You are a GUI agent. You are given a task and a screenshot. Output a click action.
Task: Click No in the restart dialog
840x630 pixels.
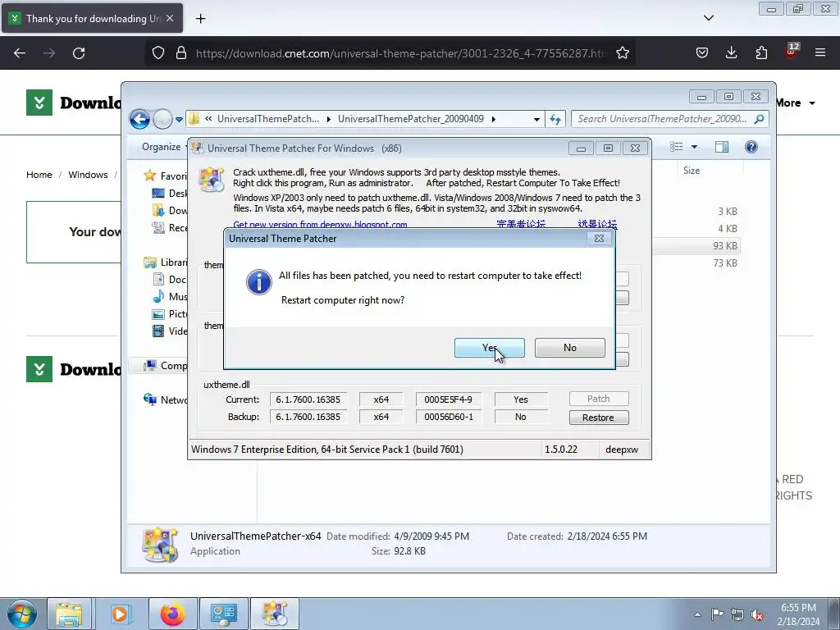point(569,348)
